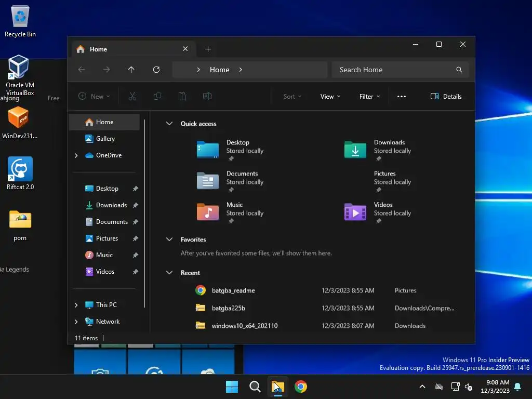Open Downloads in the sidebar list

point(111,205)
